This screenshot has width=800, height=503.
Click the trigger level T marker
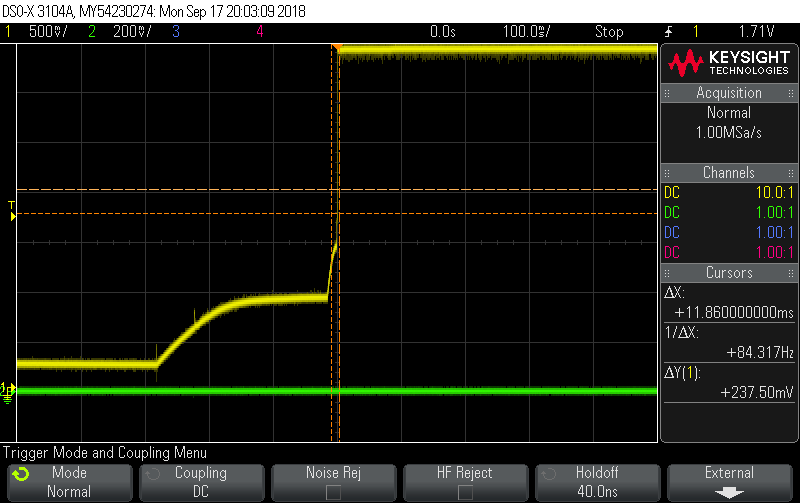click(x=12, y=211)
